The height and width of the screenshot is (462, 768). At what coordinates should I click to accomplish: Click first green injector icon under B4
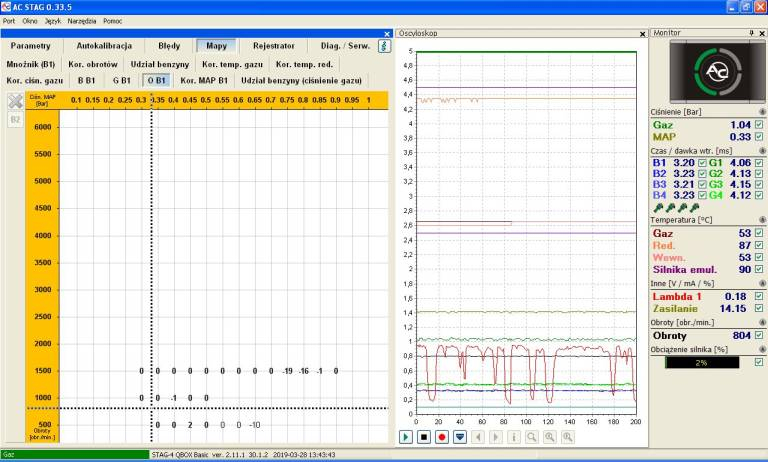tap(658, 208)
